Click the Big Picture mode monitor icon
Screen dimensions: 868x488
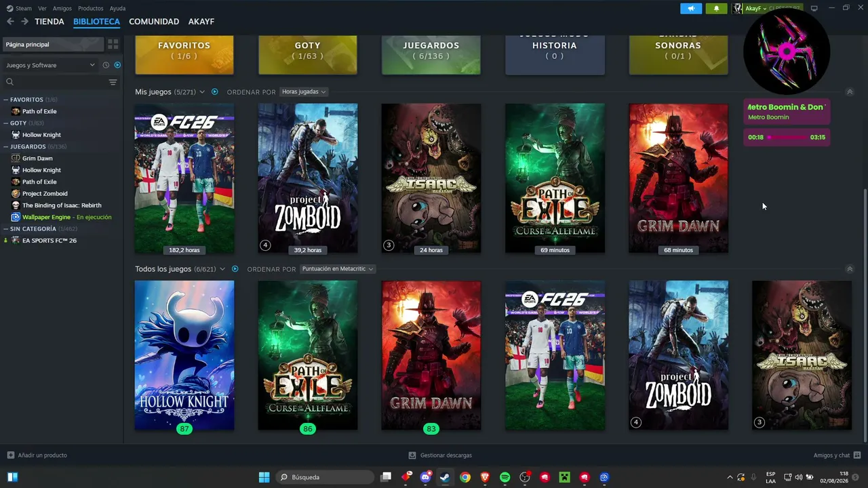coord(814,8)
